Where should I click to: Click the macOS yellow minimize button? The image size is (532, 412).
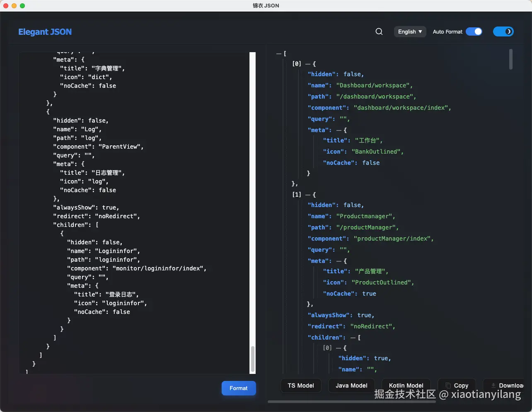tap(14, 6)
